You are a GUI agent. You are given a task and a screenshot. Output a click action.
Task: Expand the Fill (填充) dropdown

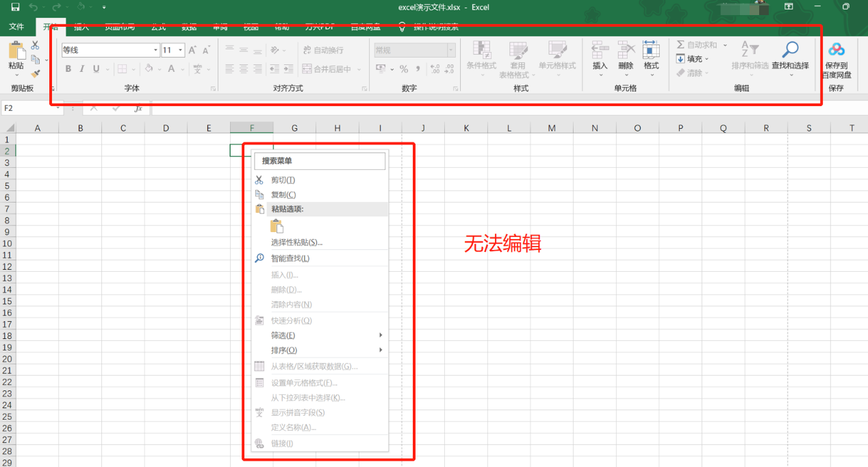tap(707, 59)
